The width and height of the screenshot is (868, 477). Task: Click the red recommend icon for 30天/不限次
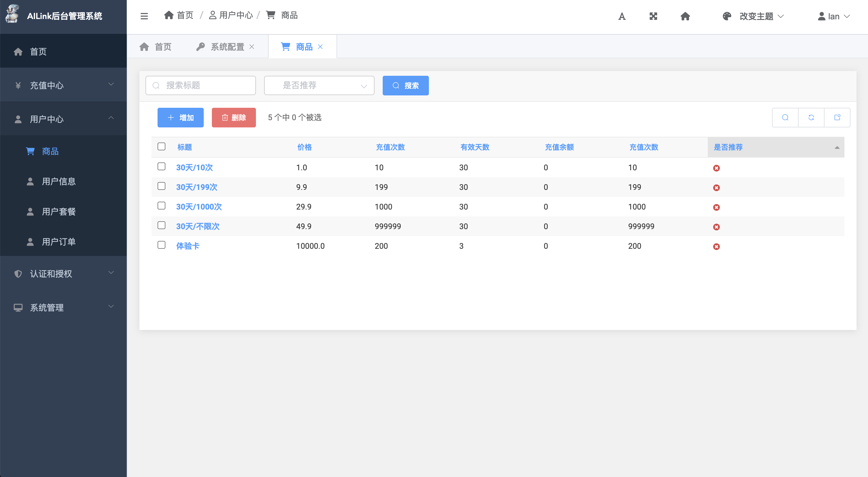tap(716, 227)
